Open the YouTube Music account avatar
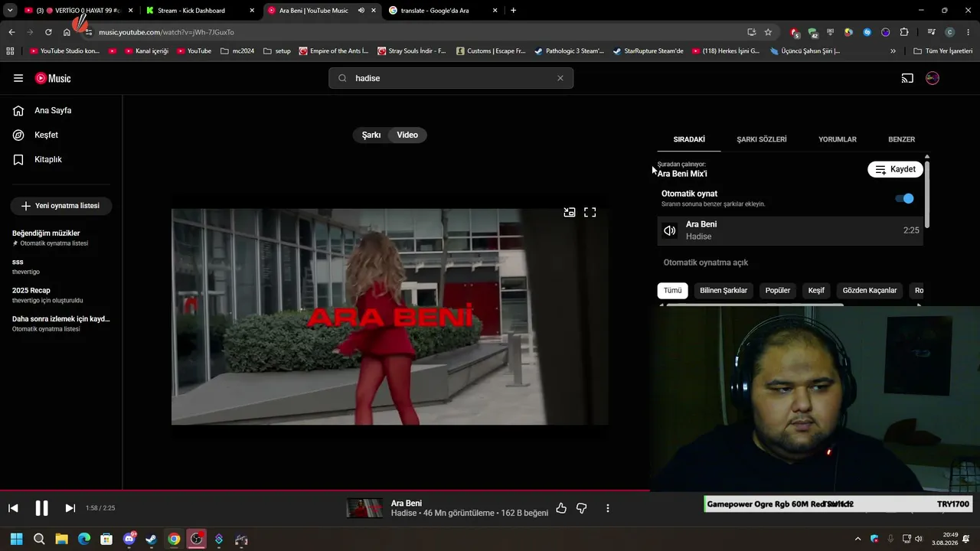980x551 pixels. pyautogui.click(x=933, y=78)
